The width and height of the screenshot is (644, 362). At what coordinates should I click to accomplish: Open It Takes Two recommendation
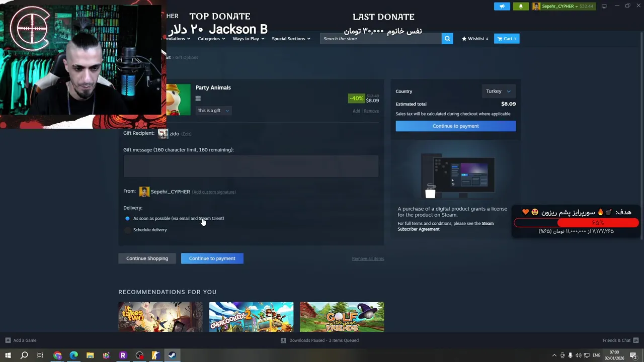160,317
